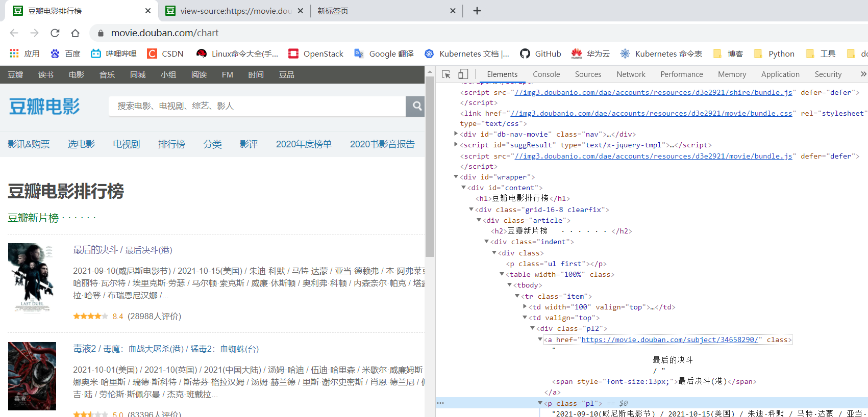
Task: Close the 新标签页 tab
Action: click(x=453, y=11)
